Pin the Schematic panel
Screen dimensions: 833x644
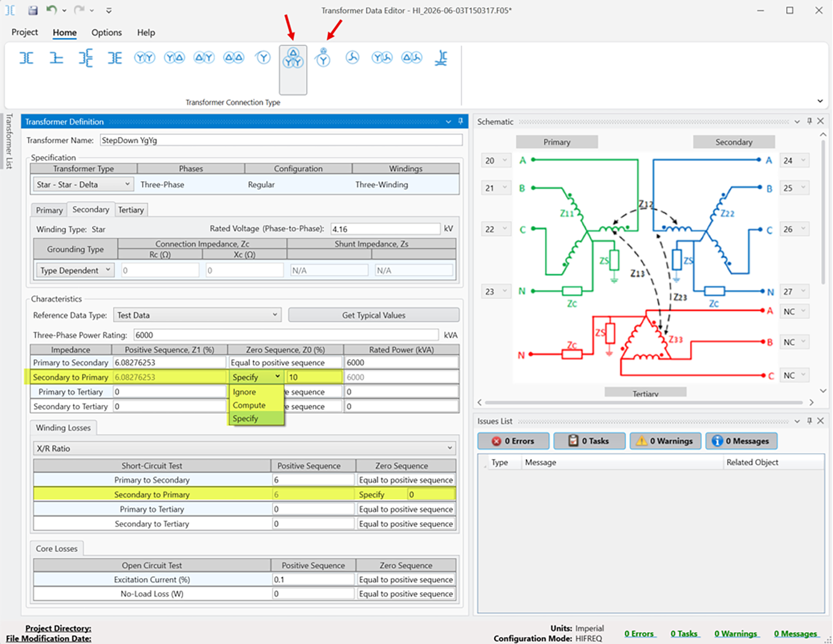pos(810,121)
